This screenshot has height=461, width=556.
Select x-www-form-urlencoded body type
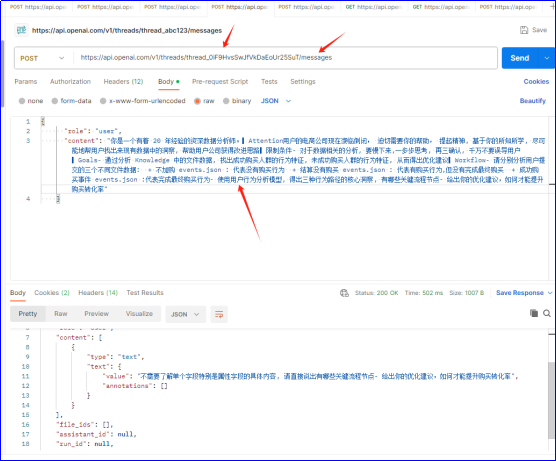(143, 101)
